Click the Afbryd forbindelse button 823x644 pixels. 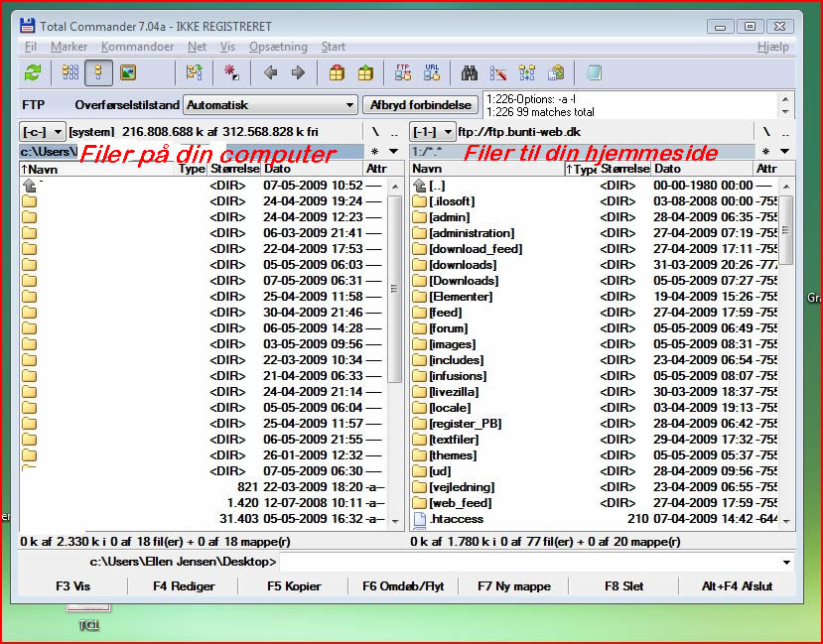(x=420, y=105)
